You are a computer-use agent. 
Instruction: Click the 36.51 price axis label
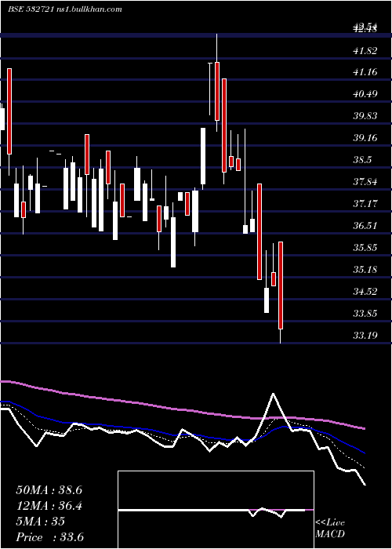tap(365, 226)
